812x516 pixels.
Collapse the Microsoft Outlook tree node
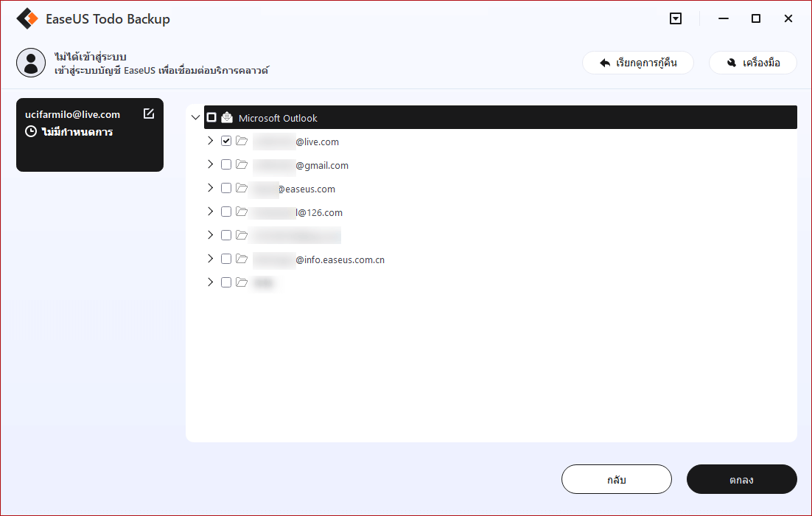pyautogui.click(x=195, y=118)
